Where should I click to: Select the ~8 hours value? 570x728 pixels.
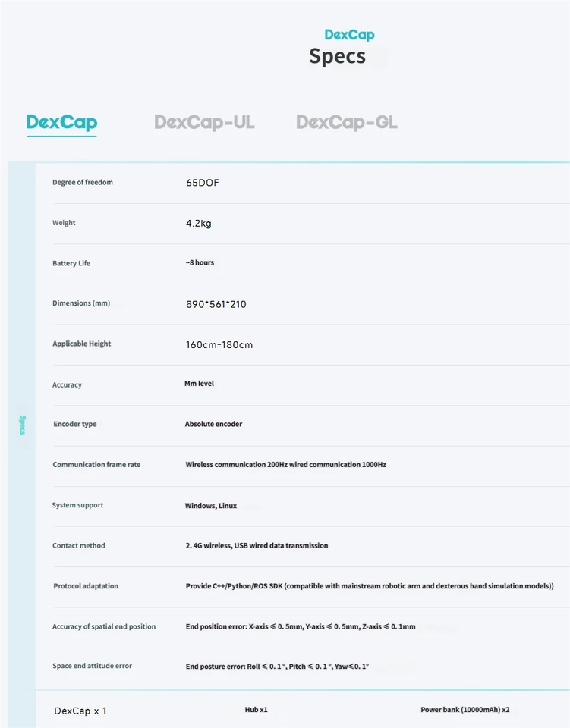coord(200,262)
